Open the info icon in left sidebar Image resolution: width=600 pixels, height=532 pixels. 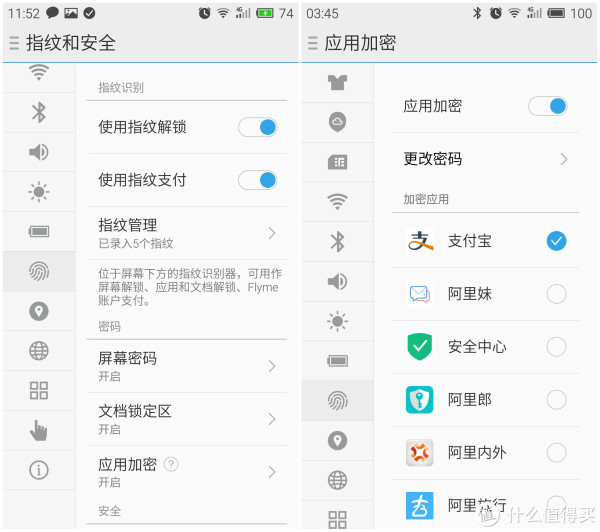pyautogui.click(x=39, y=470)
